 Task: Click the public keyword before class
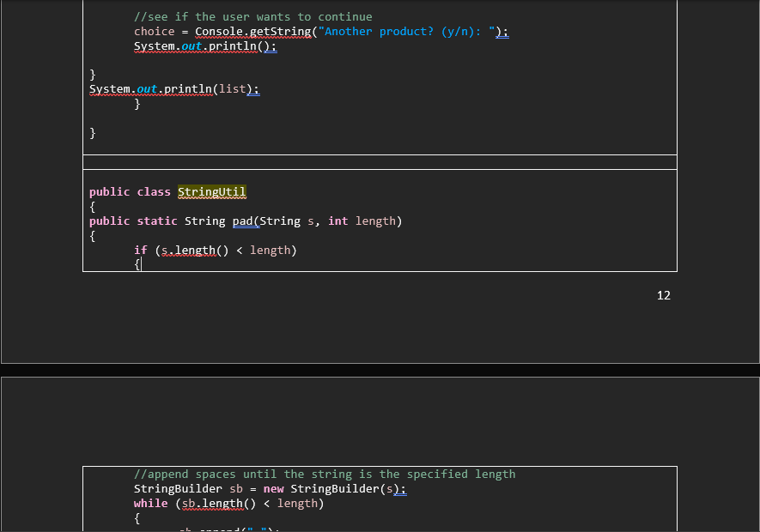pos(109,191)
